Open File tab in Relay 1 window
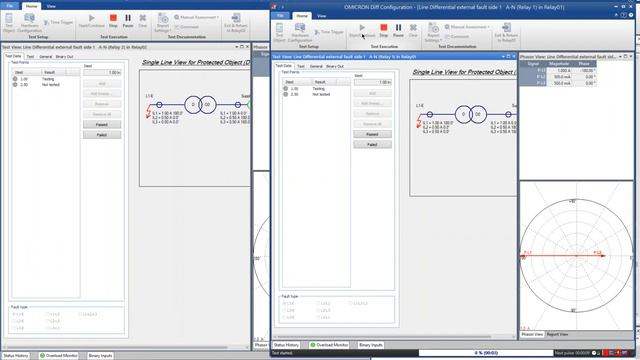The height and width of the screenshot is (360, 640). pyautogui.click(x=280, y=16)
